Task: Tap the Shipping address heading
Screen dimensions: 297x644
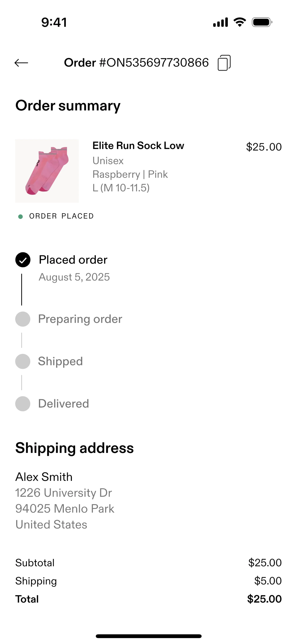Action: point(75,448)
